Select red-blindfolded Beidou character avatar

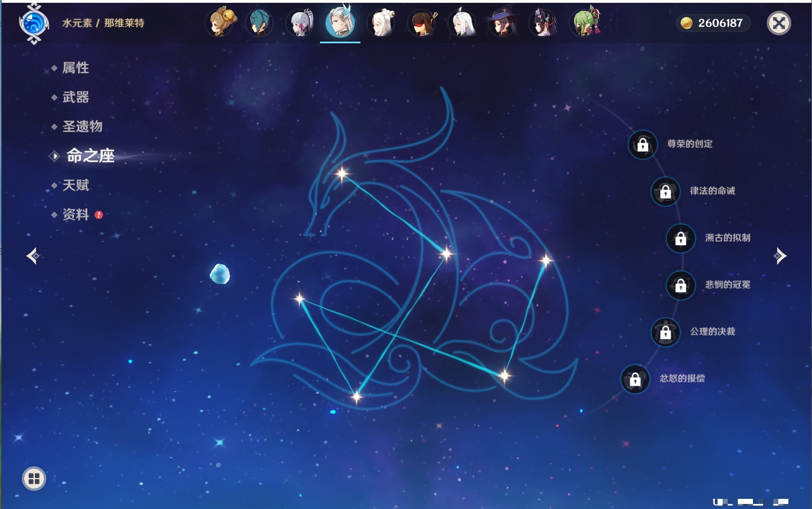pos(422,23)
